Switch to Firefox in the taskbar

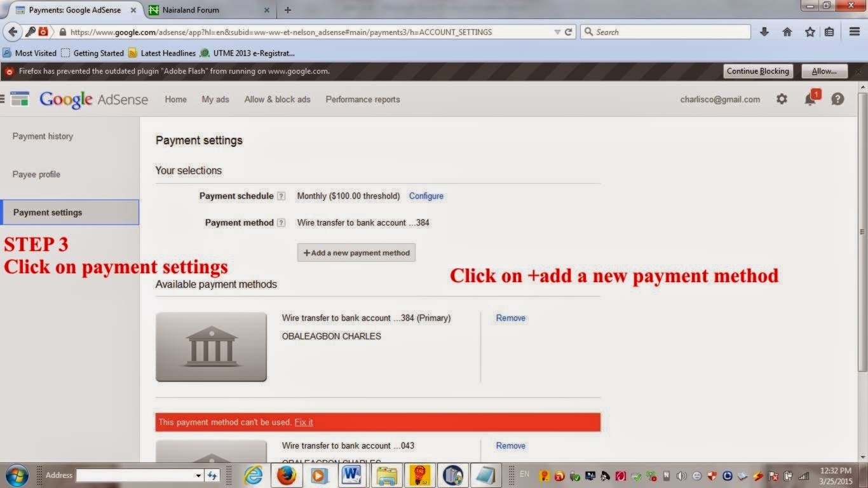[x=286, y=475]
